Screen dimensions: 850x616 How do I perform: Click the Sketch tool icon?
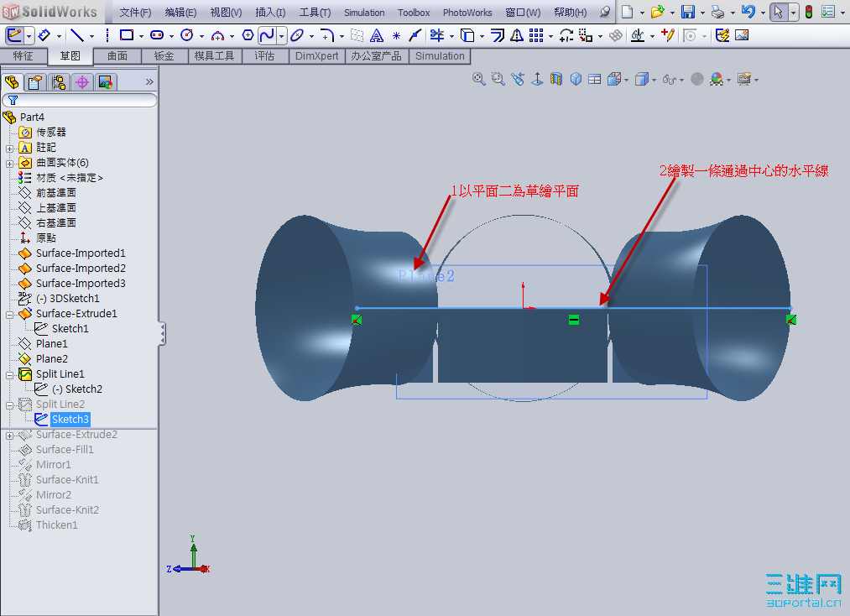[14, 36]
